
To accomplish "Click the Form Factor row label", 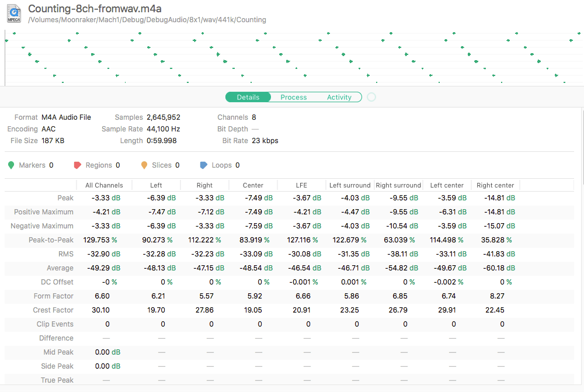I will tap(54, 296).
